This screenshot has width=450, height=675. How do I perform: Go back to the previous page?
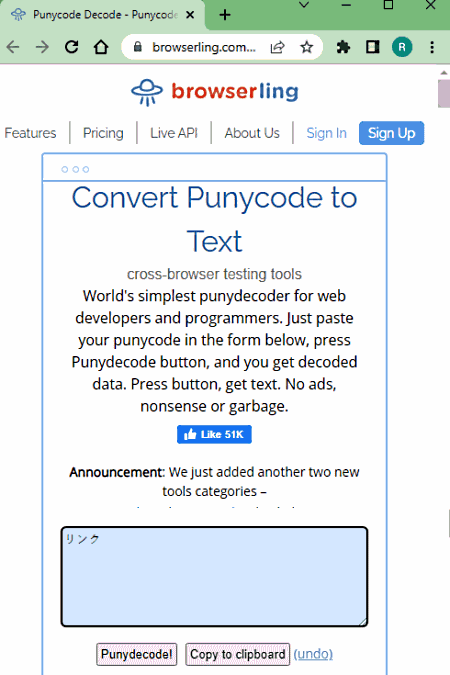pos(13,47)
